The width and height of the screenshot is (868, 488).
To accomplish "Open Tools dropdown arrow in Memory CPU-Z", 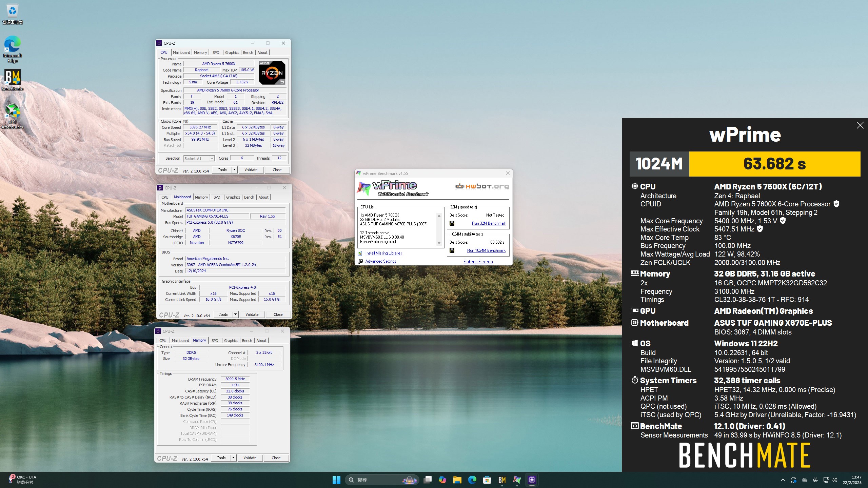I will click(233, 458).
